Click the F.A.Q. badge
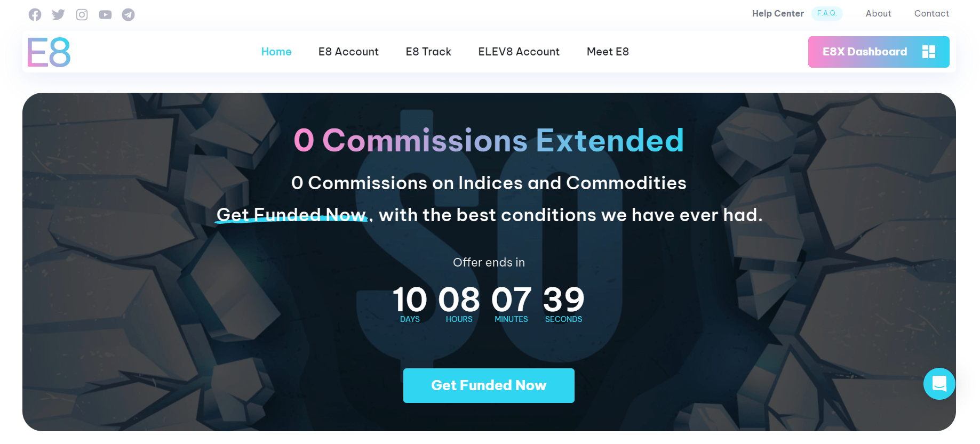 [827, 13]
